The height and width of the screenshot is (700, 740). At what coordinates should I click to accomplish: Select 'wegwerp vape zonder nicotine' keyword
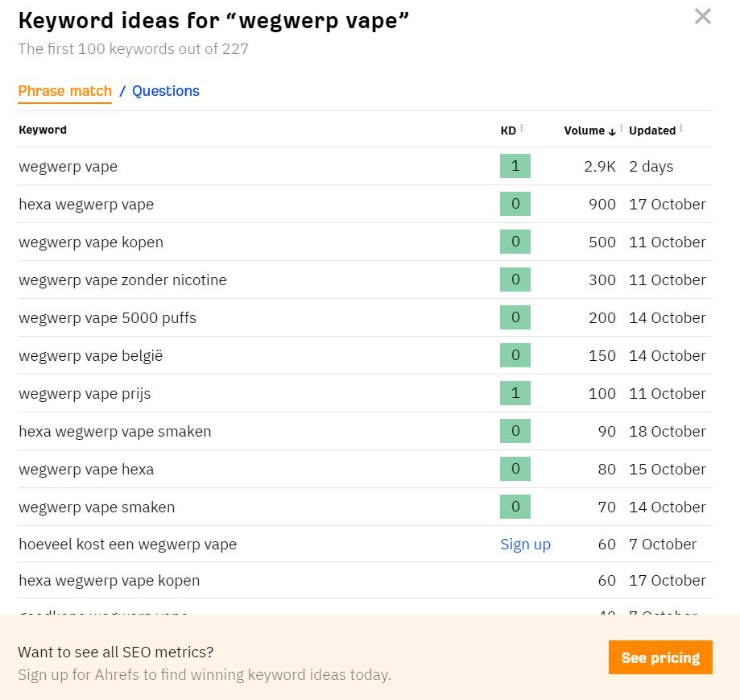(x=122, y=280)
